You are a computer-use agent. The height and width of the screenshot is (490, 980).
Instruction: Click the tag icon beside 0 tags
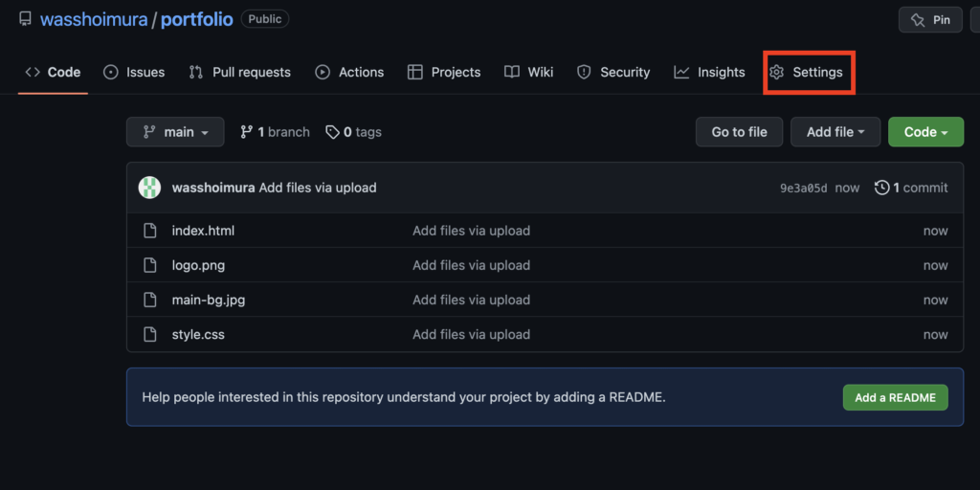point(332,132)
